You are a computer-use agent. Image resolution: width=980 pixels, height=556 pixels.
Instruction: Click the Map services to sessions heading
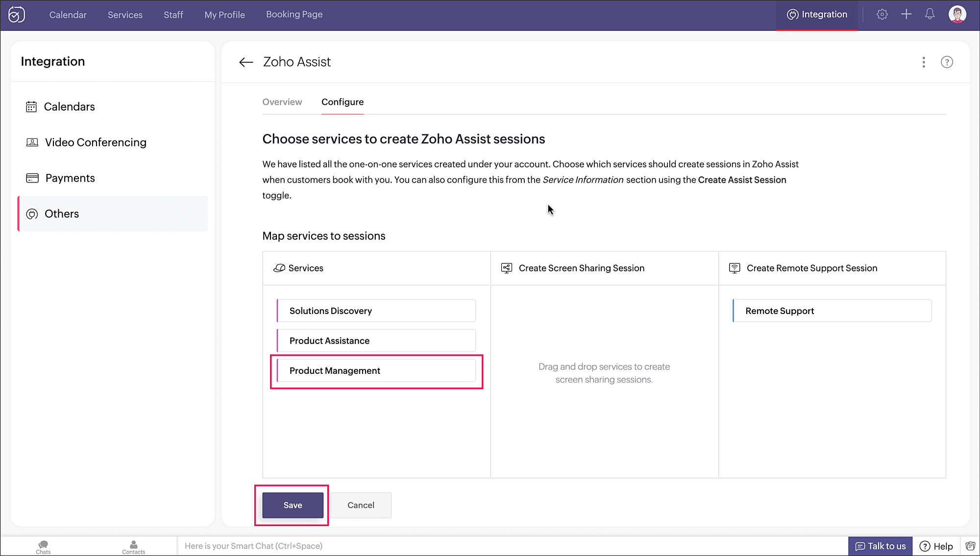tap(324, 236)
